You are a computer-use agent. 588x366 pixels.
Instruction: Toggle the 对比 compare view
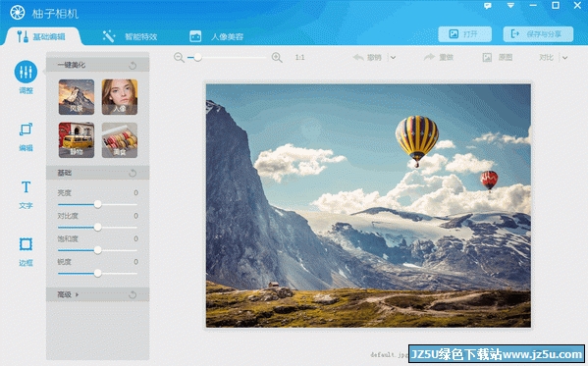[x=546, y=57]
